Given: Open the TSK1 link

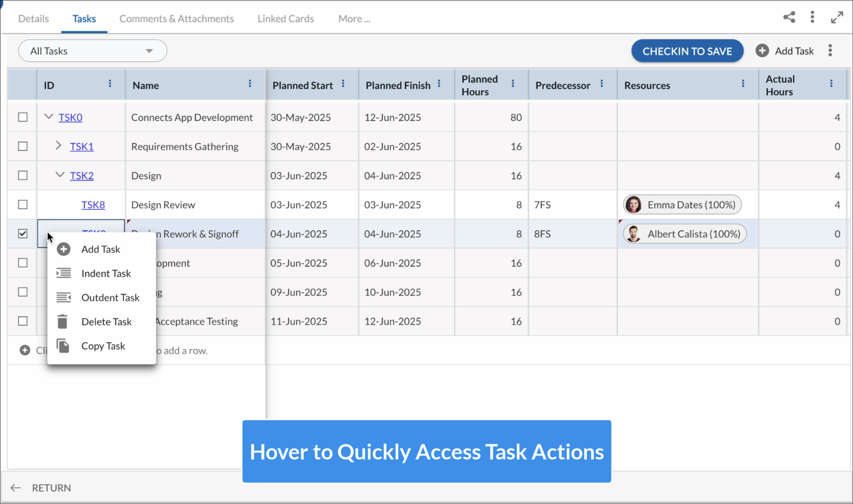Looking at the screenshot, I should 82,147.
